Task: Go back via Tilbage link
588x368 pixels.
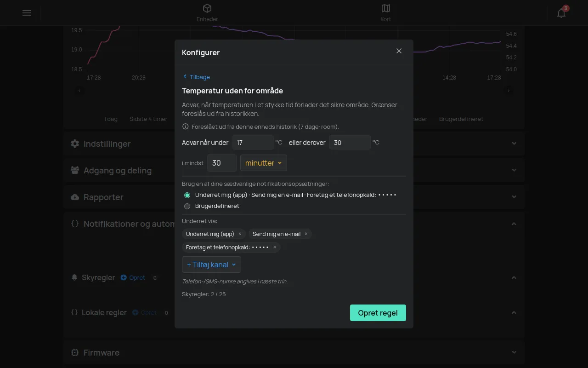Action: pyautogui.click(x=196, y=77)
